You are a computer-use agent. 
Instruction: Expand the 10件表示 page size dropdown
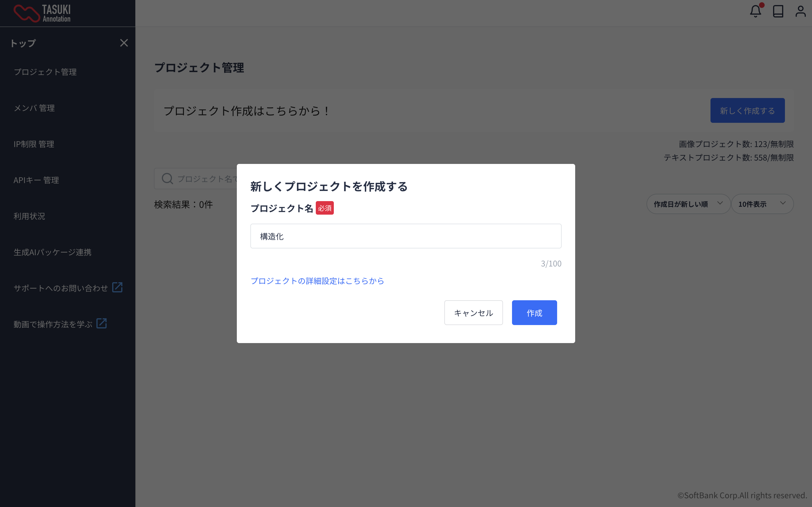(x=762, y=204)
